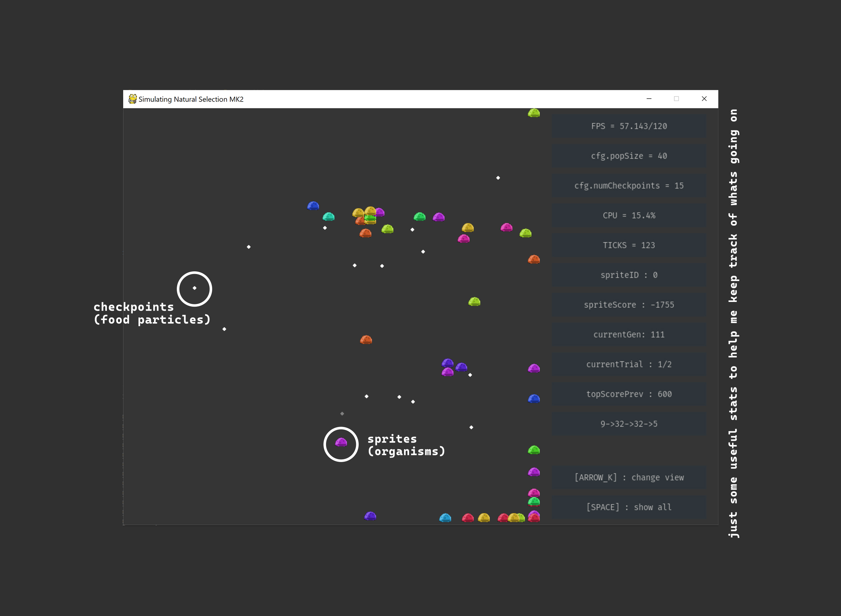Click the blue sprite at top-left of cluster
The image size is (841, 616).
(x=313, y=206)
